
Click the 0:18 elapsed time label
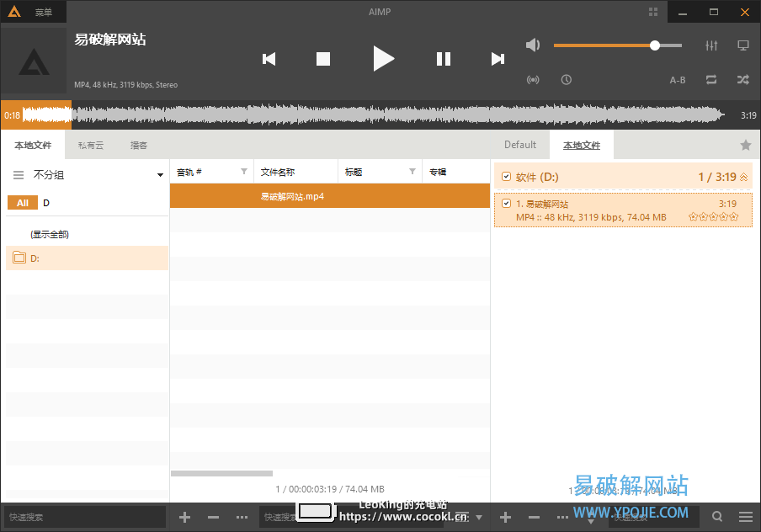point(12,115)
